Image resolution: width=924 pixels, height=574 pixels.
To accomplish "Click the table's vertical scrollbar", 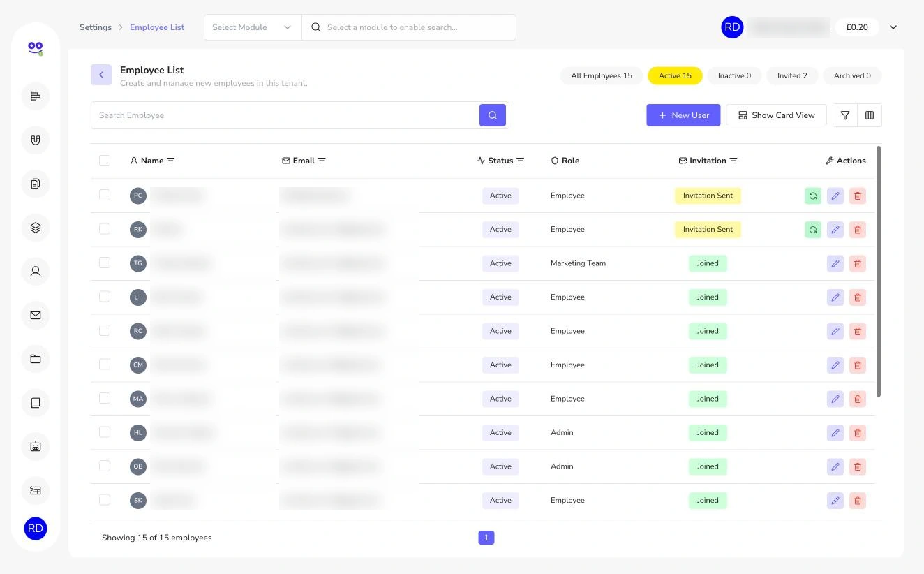I will 879,272.
